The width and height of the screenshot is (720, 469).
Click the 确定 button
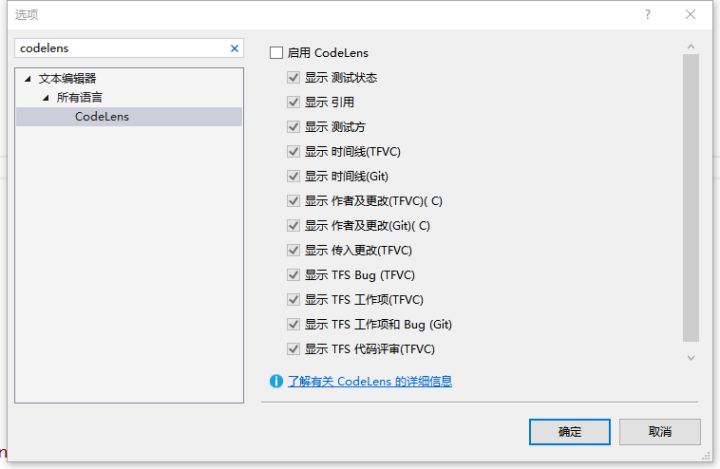(569, 432)
